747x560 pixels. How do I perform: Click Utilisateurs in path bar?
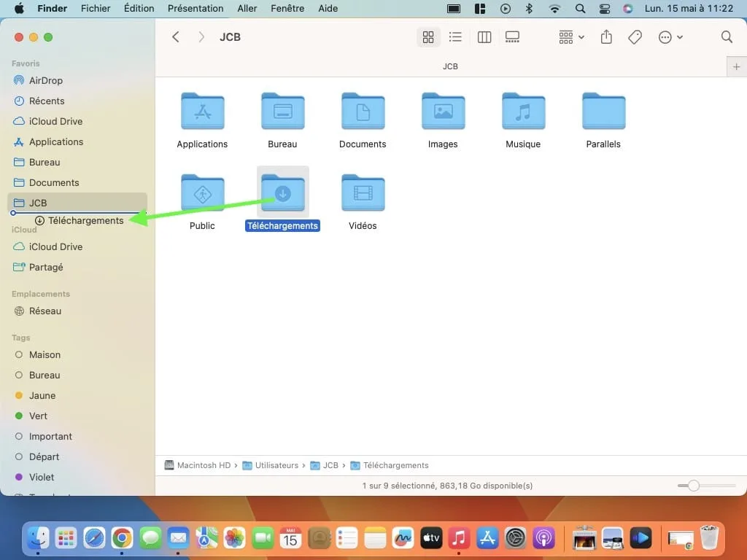(271, 465)
